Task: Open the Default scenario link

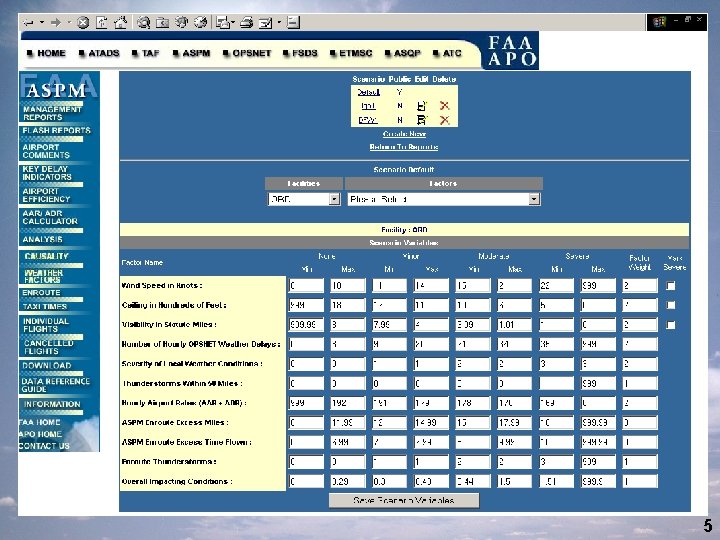Action: (368, 92)
